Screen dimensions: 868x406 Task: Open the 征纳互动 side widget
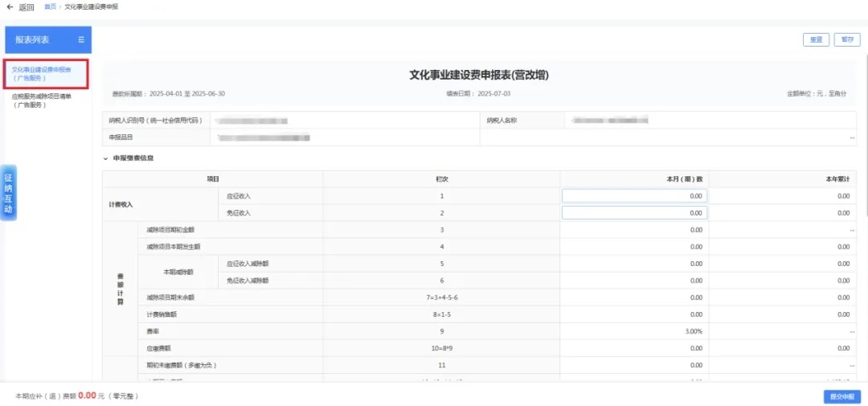8,193
